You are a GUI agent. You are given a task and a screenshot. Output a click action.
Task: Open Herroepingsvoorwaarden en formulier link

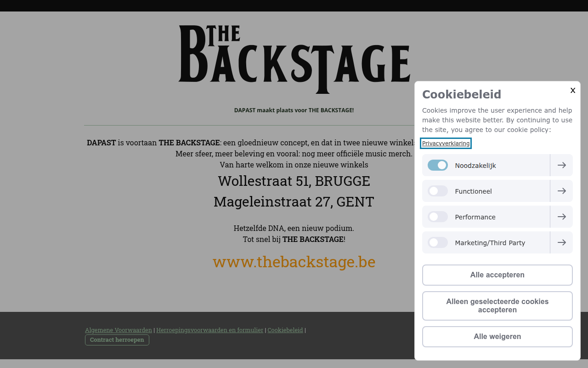210,330
